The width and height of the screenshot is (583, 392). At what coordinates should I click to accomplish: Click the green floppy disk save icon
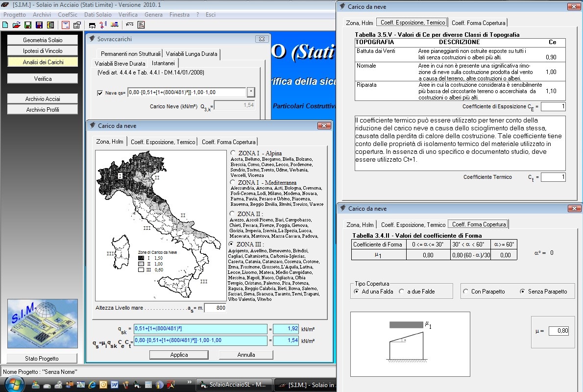click(x=28, y=25)
